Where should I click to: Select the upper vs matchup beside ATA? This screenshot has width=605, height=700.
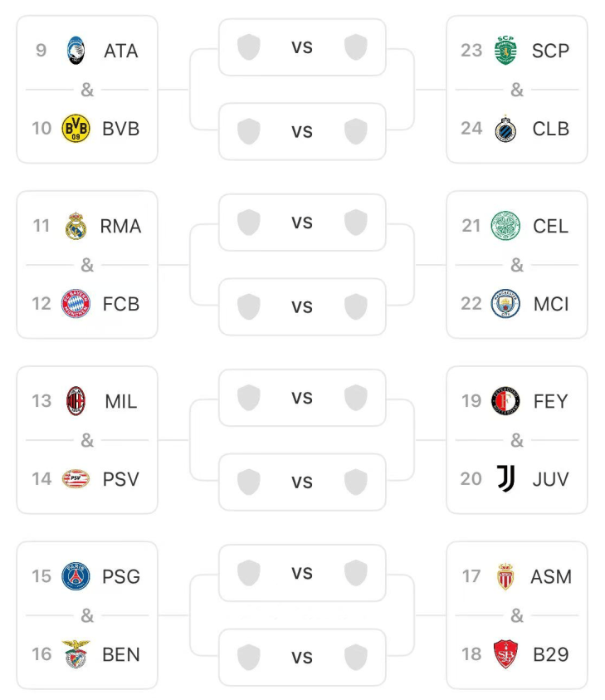tap(302, 47)
